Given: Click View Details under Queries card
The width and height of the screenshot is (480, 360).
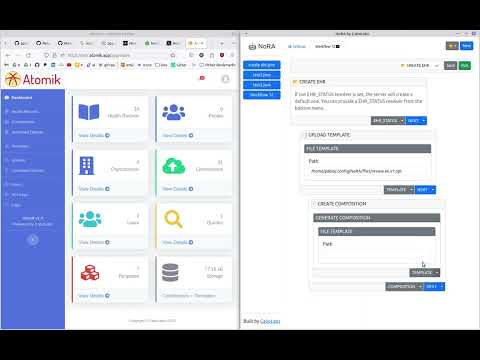Looking at the screenshot, I should click(178, 242).
